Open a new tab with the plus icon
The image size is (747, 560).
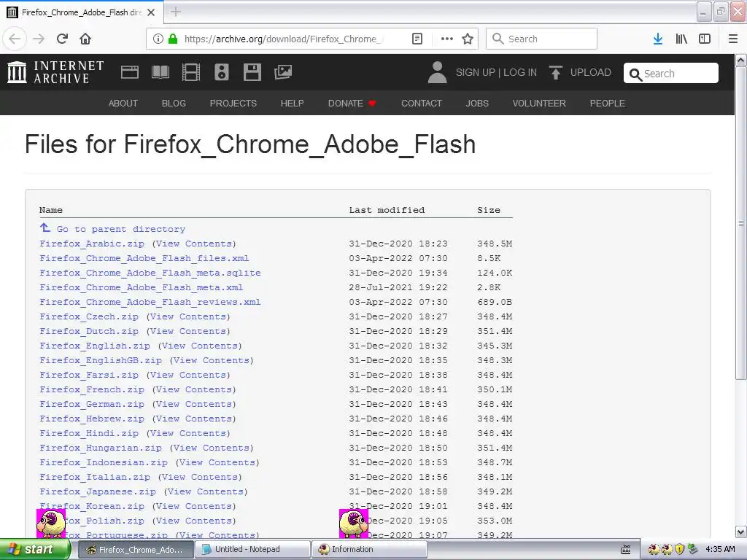click(x=176, y=12)
